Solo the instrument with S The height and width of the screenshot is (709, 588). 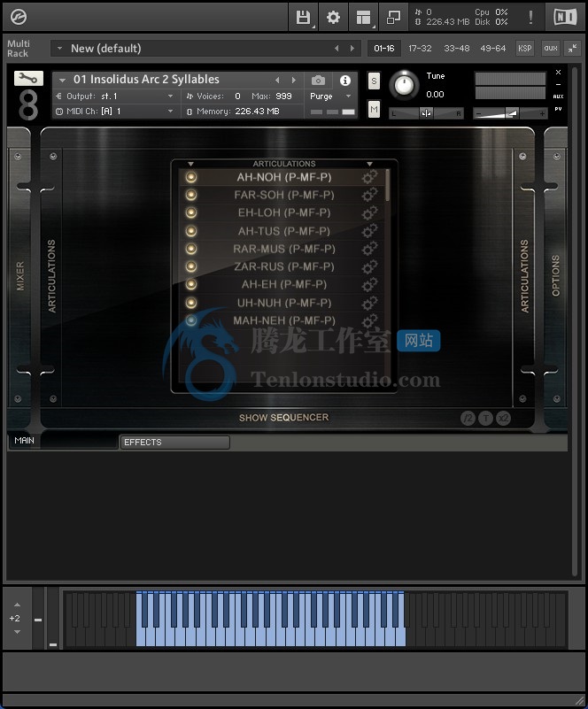374,81
